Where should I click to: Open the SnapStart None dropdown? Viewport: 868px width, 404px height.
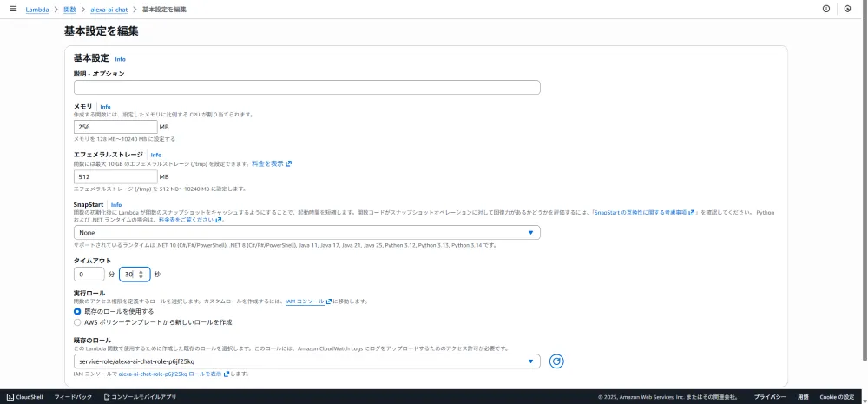(306, 233)
